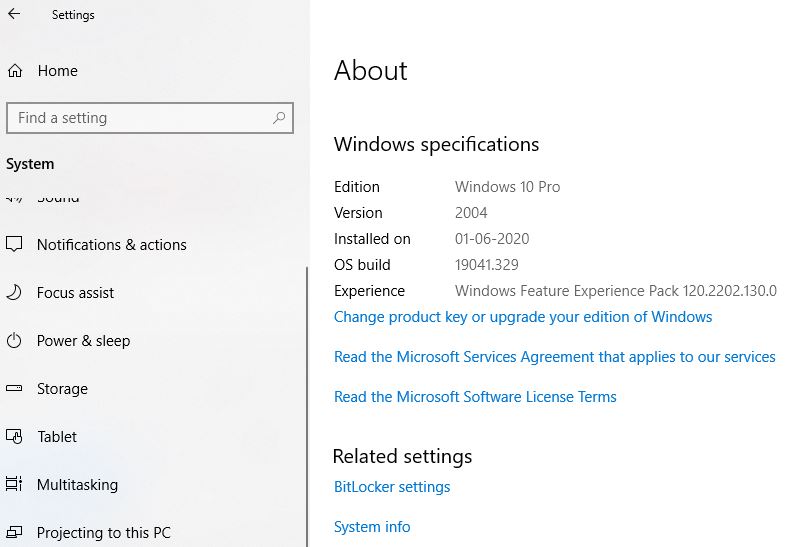The image size is (809, 547).
Task: Open Storage settings
Action: point(62,389)
